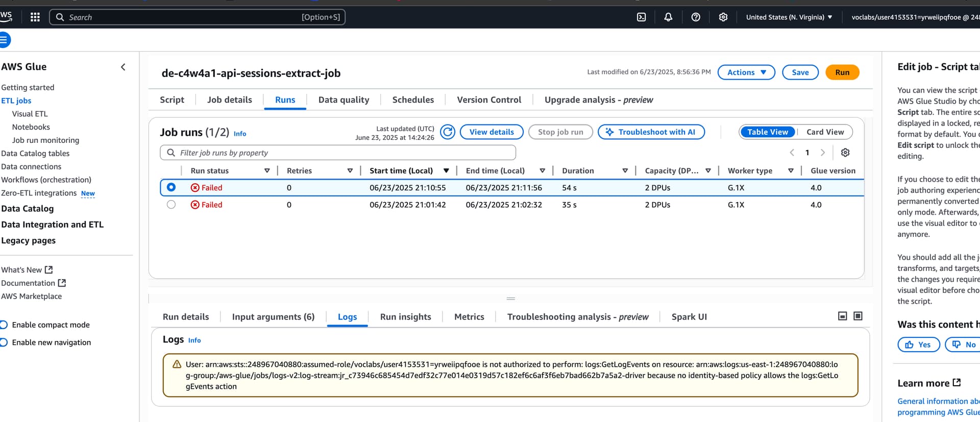Open Input arguments (6) tab
Image resolution: width=980 pixels, height=422 pixels.
coord(273,317)
